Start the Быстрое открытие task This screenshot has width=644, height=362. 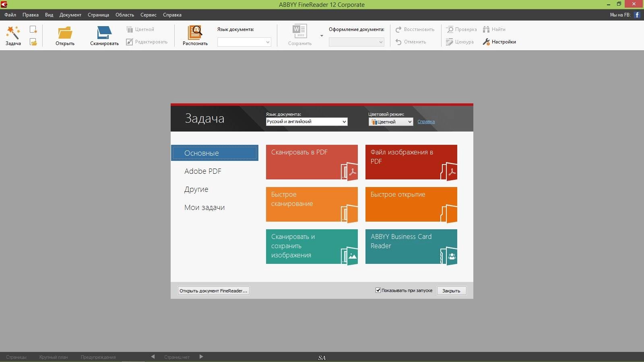point(411,204)
